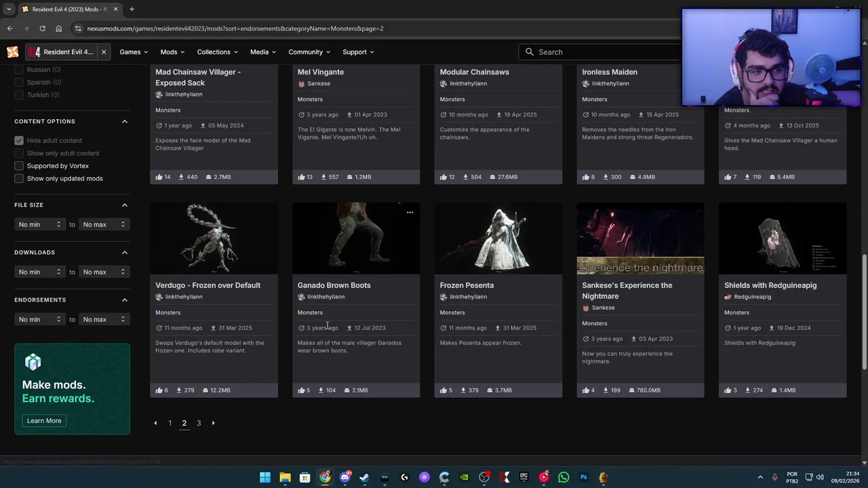Open the Collections menu
The height and width of the screenshot is (488, 868).
(218, 52)
